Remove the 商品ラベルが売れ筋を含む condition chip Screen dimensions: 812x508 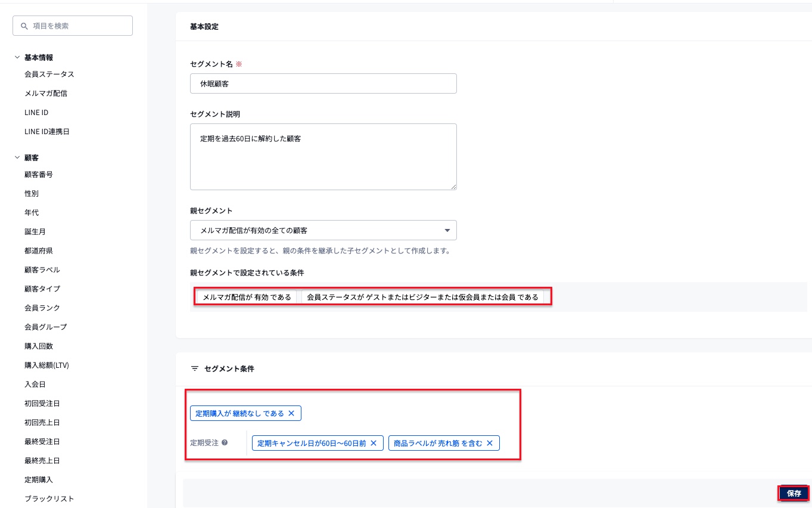[489, 443]
